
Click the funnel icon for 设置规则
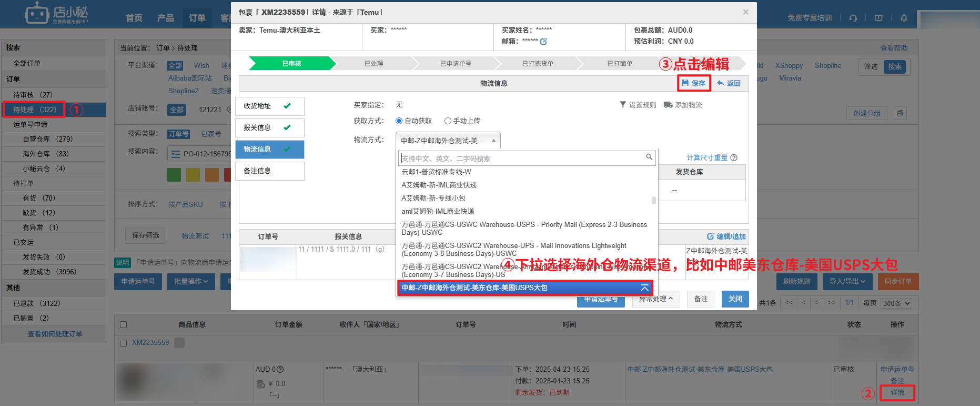623,105
